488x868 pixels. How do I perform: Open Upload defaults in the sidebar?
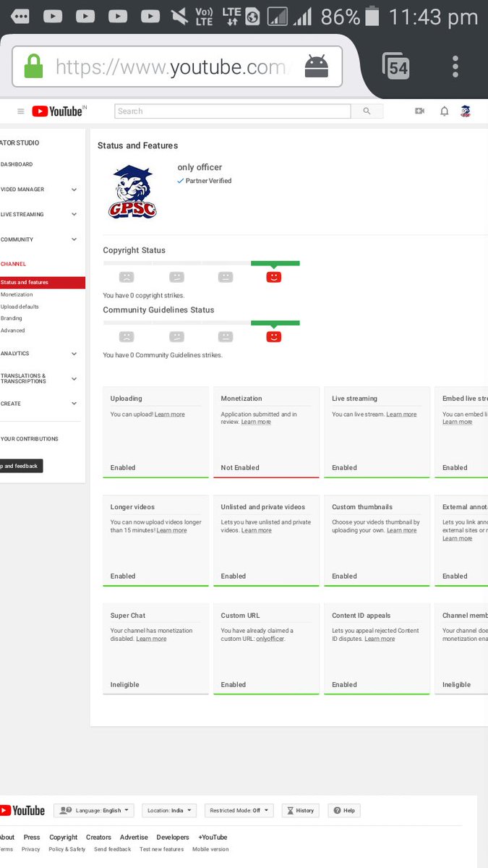pos(20,307)
